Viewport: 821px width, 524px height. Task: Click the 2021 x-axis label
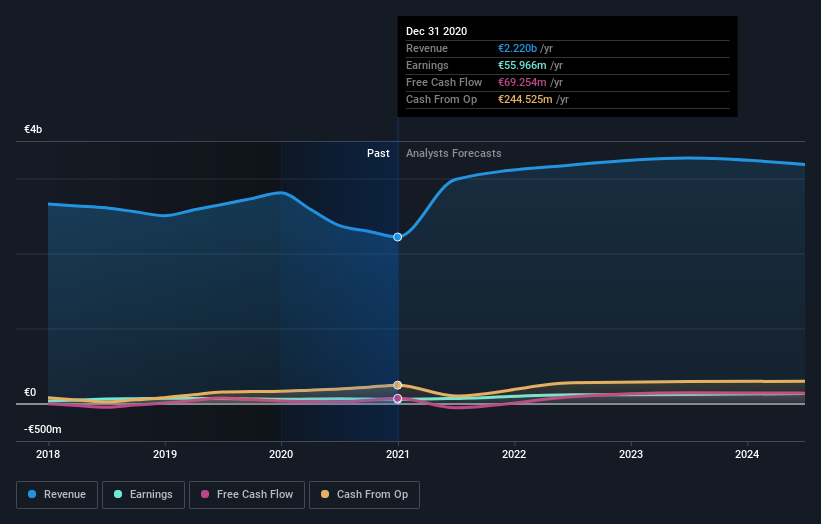[397, 454]
